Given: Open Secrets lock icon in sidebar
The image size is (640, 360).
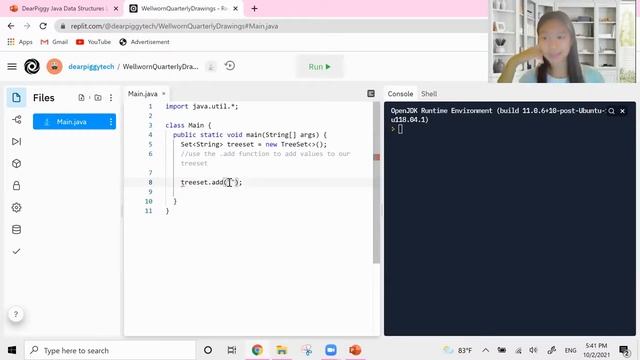Looking at the screenshot, I should 16,186.
